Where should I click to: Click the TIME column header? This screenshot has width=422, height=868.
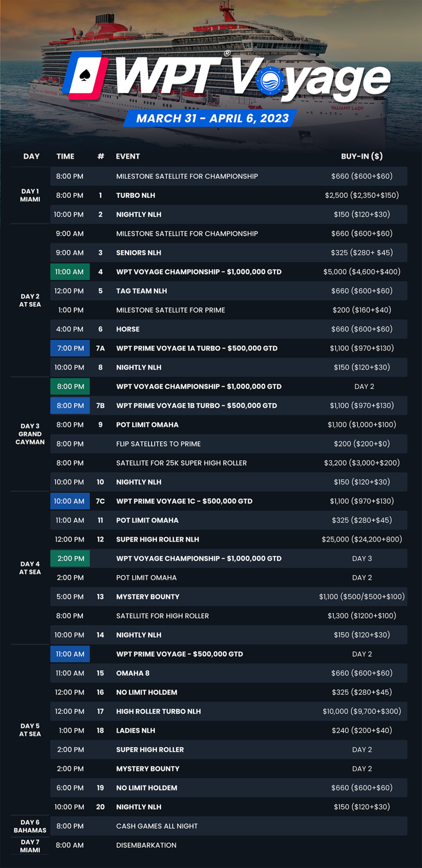(x=65, y=156)
